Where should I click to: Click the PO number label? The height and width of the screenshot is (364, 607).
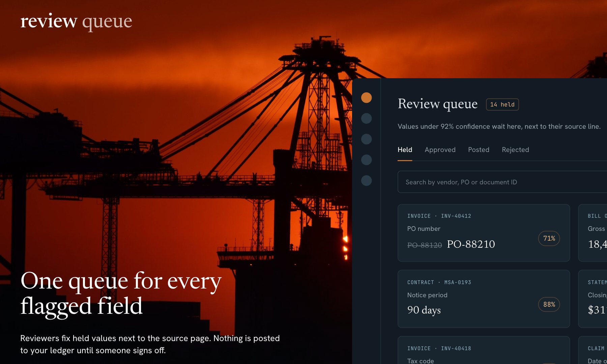[x=424, y=229]
